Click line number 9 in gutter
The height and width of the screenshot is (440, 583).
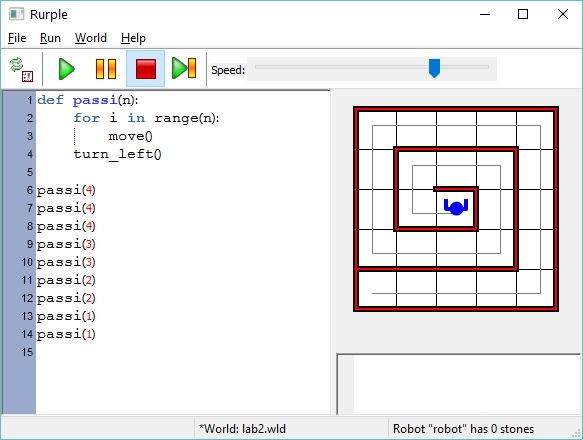30,244
